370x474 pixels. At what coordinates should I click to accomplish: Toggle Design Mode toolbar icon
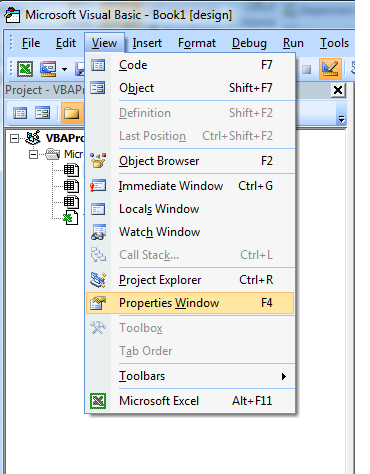330,69
